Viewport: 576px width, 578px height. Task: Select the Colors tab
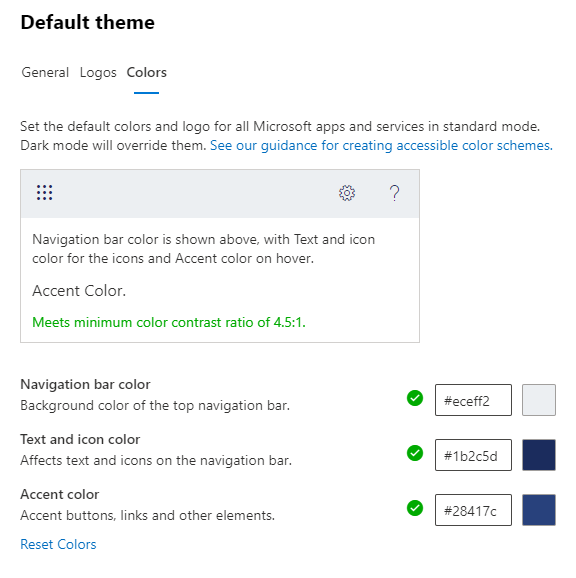147,72
